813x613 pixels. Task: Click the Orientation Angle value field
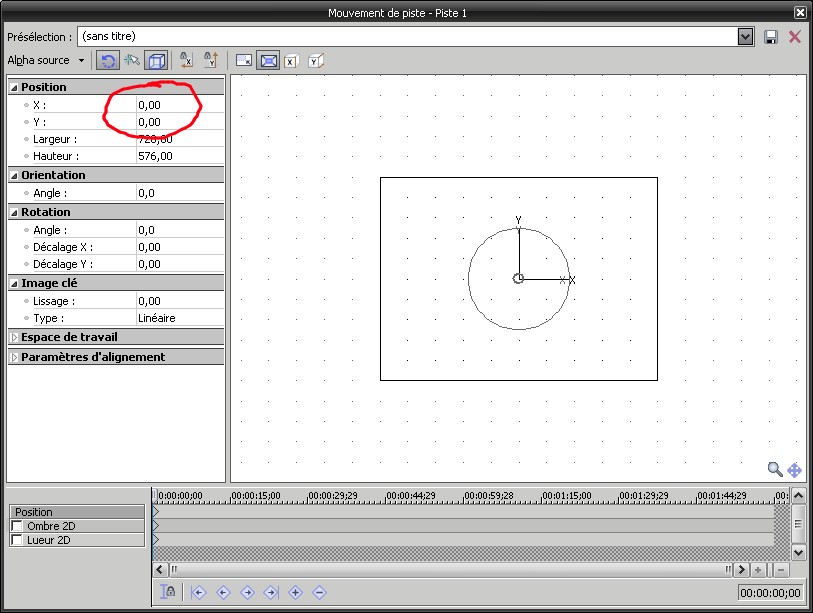pyautogui.click(x=180, y=193)
